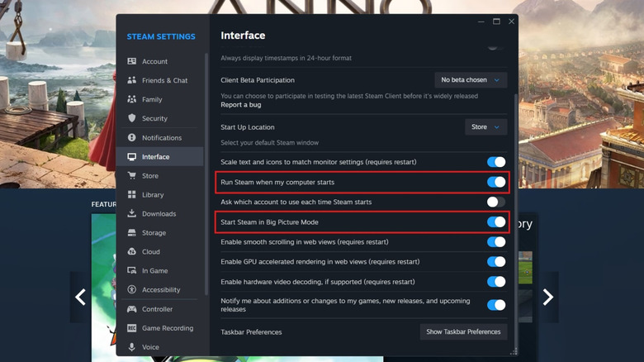Open the Client Beta Participation dropdown
This screenshot has width=644, height=362.
[x=471, y=80]
